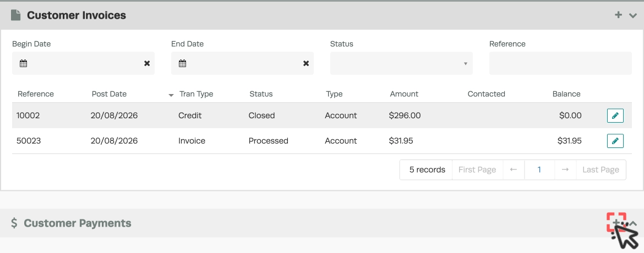Click the Credit tran type cell
This screenshot has width=644, height=253.
click(x=190, y=116)
